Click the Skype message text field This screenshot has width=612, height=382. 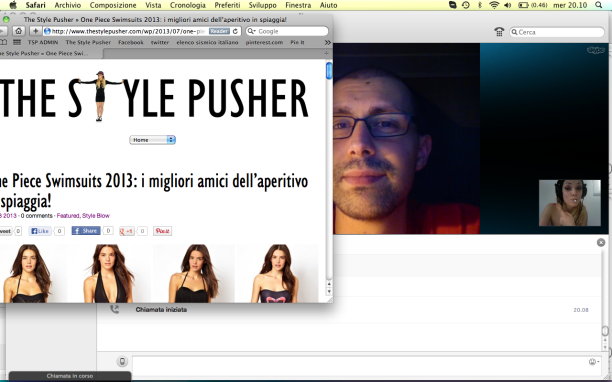[x=368, y=366]
